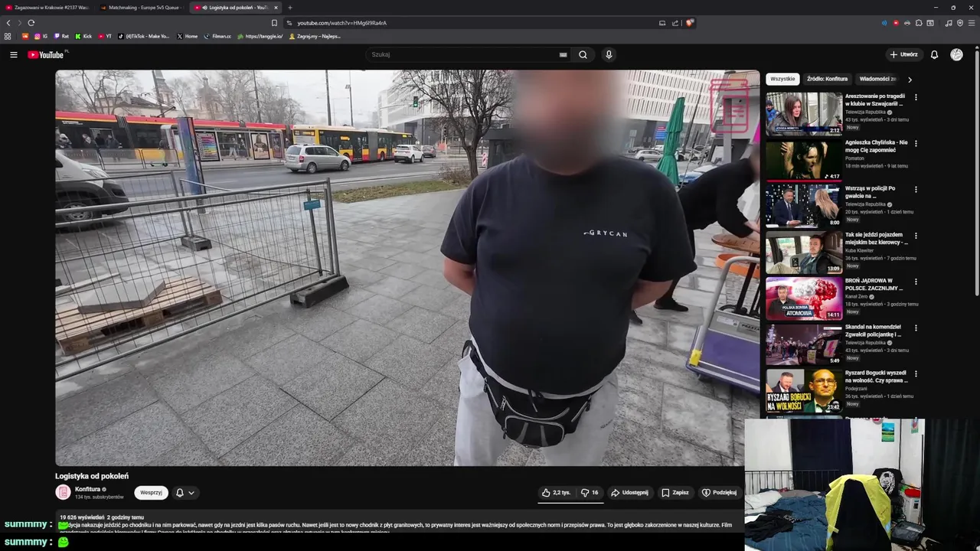Save video with 'Zapisz' button

click(675, 493)
